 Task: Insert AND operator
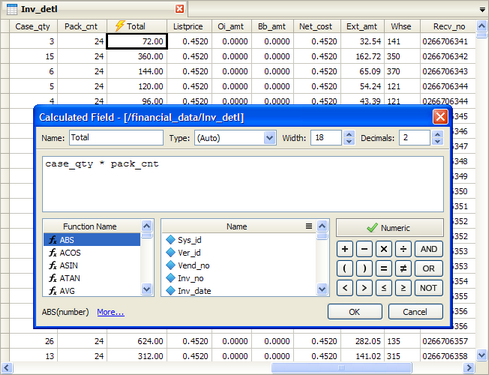coord(429,249)
